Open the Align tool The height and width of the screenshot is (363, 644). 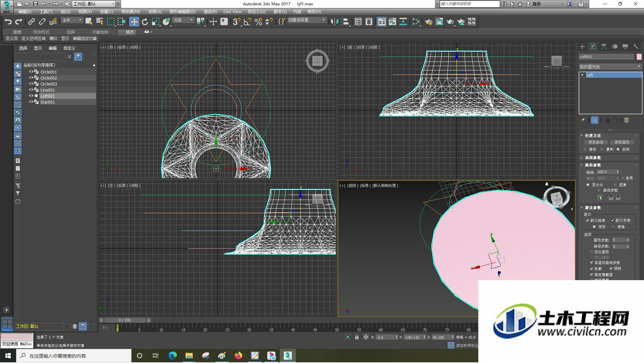point(345,22)
